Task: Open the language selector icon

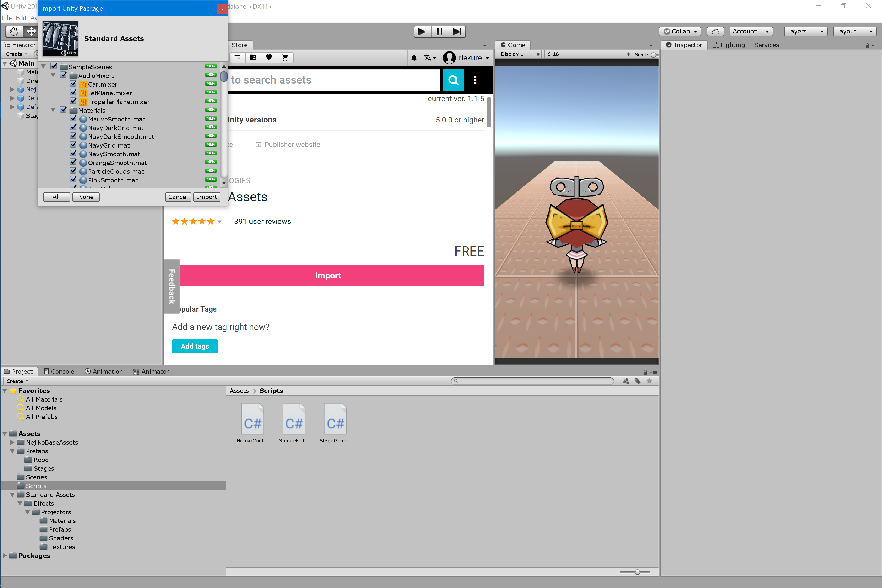Action: [x=429, y=57]
